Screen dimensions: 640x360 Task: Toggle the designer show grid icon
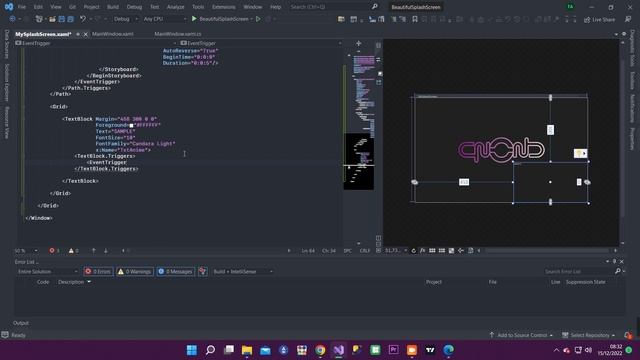(x=432, y=251)
